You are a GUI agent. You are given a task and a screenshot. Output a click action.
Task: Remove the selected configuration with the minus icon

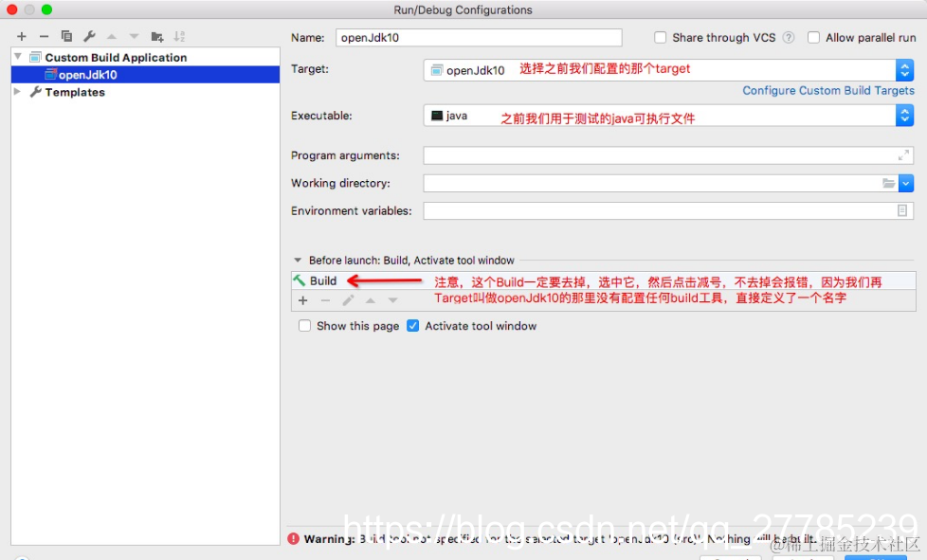(x=44, y=37)
